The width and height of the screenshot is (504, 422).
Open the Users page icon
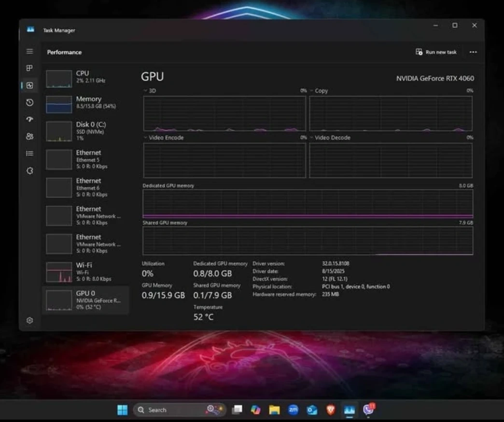pos(29,136)
